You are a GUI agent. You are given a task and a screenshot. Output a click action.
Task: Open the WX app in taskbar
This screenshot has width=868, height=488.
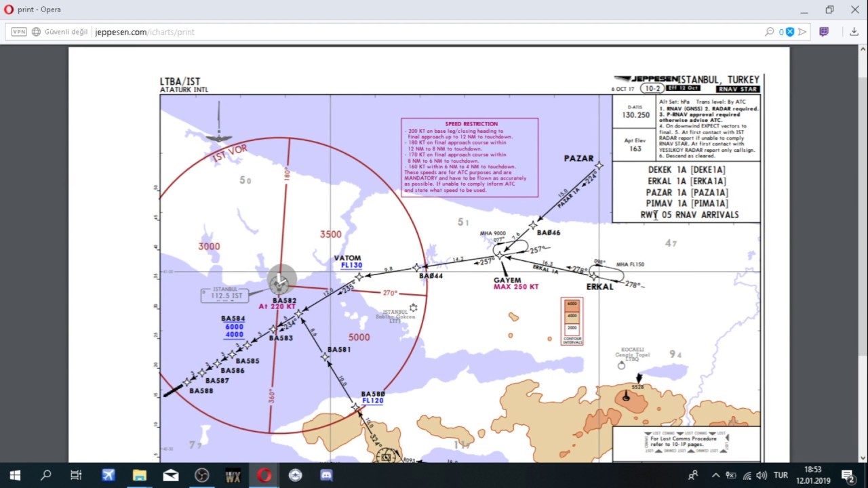(233, 475)
